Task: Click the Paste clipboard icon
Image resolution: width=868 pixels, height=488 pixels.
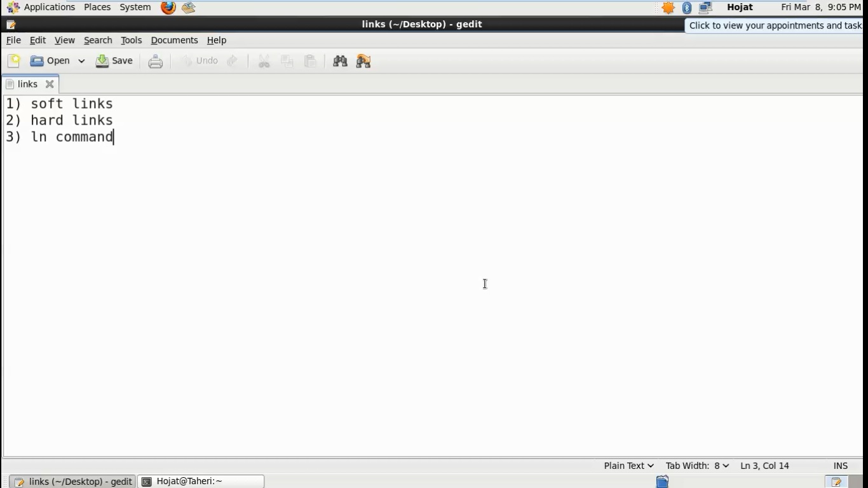Action: pos(310,61)
